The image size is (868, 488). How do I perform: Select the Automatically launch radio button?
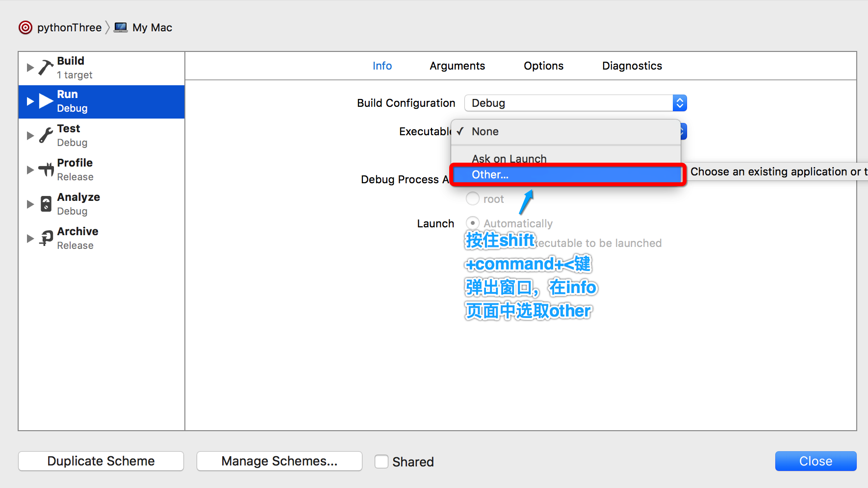pos(473,223)
